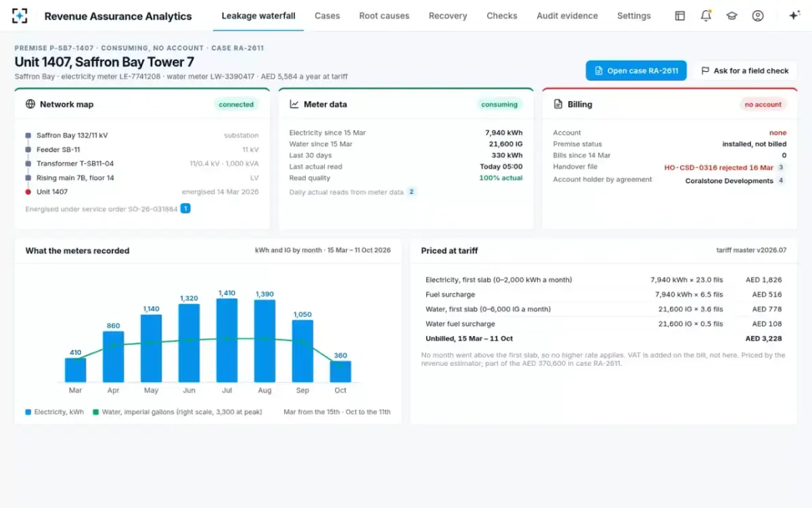The image size is (812, 508).
Task: Select the August bar labeled 1,390
Action: pyautogui.click(x=265, y=341)
